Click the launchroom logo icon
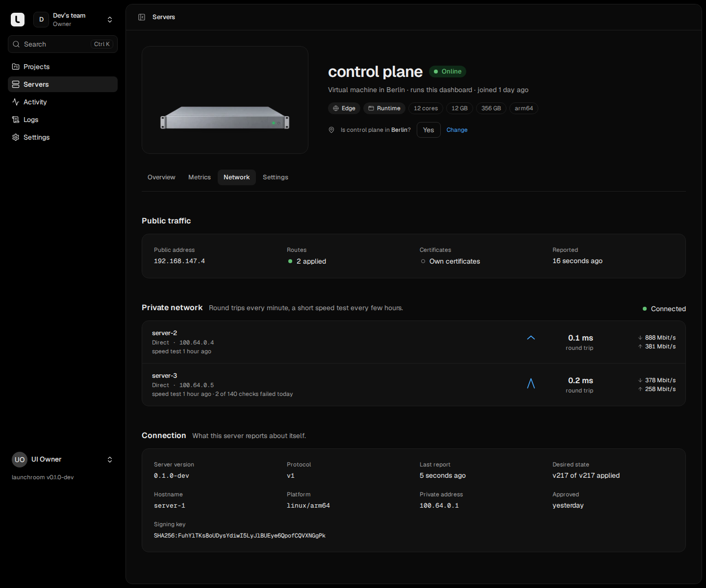706x588 pixels. point(18,20)
